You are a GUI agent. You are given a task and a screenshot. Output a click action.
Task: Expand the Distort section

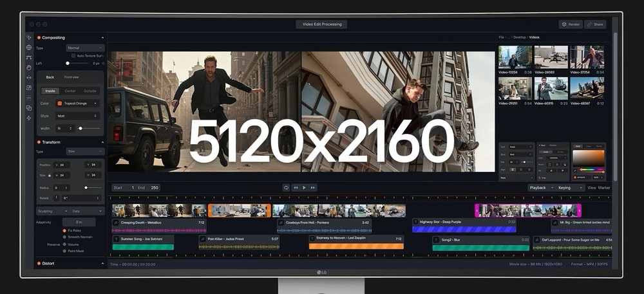(x=102, y=264)
